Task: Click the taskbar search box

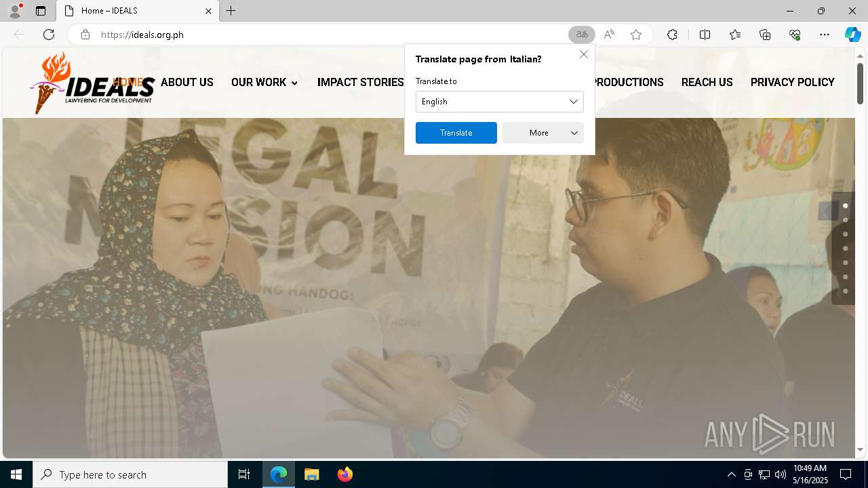Action: click(130, 474)
